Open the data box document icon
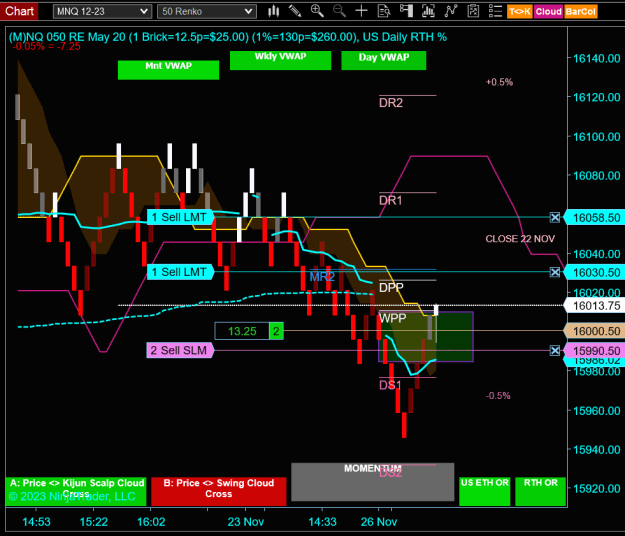 coord(384,11)
